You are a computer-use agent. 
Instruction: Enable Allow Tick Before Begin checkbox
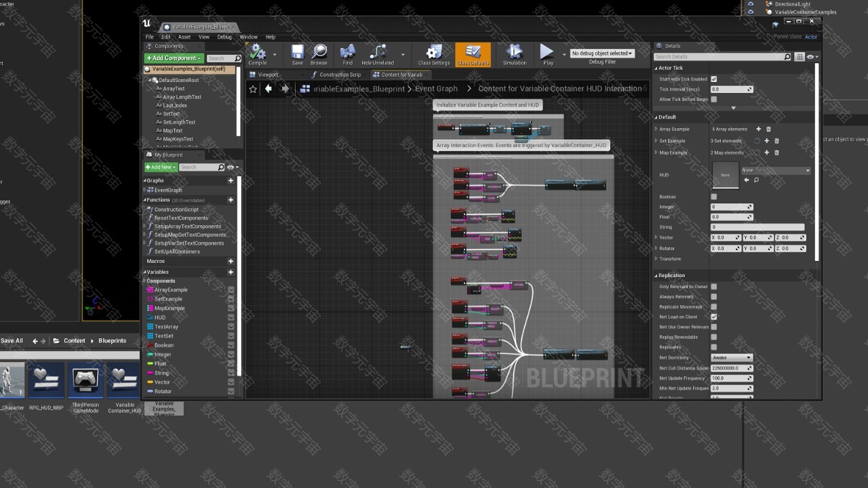coord(713,99)
